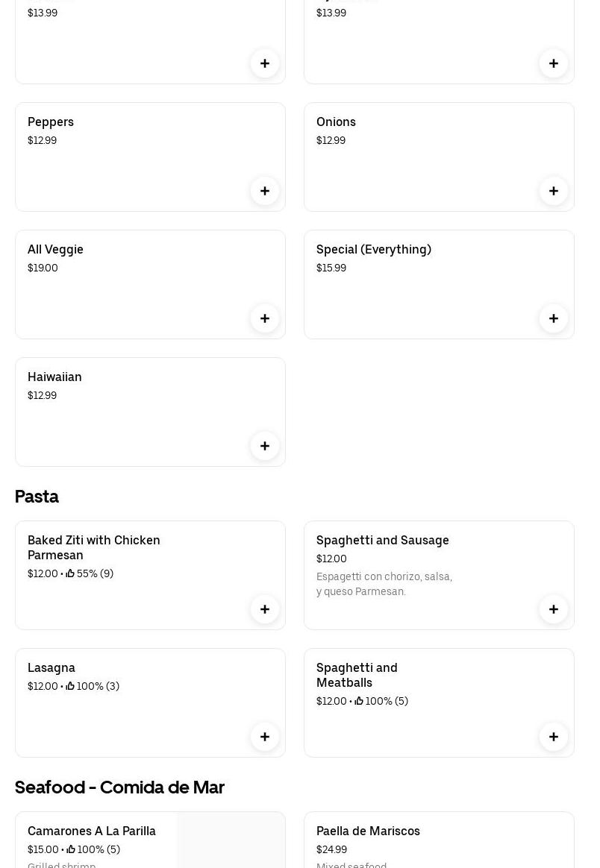The height and width of the screenshot is (868, 600).
Task: Open Baked Ziti with Chicken Parmesan title
Action: (94, 547)
